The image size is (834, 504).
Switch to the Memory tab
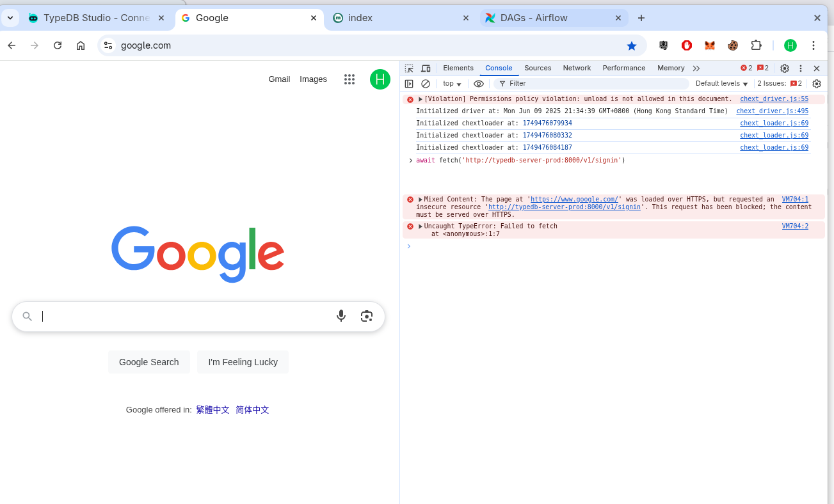click(x=671, y=68)
